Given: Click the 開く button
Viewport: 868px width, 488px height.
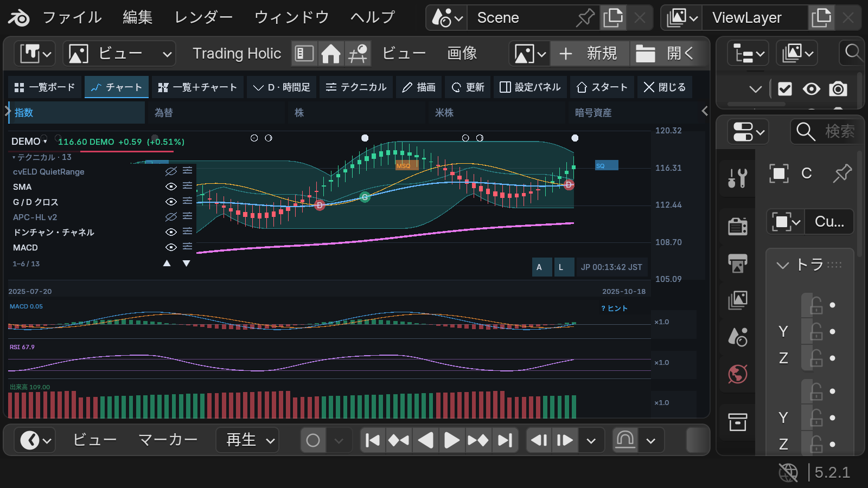Looking at the screenshot, I should 665,54.
